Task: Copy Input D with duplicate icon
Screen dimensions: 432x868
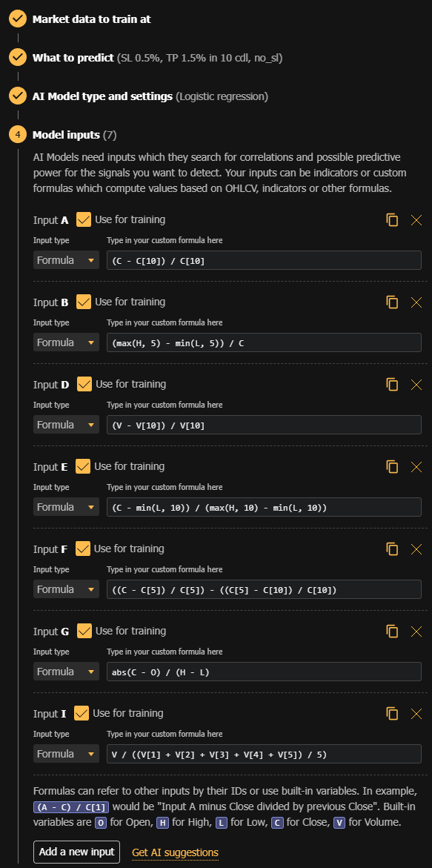Action: click(392, 384)
